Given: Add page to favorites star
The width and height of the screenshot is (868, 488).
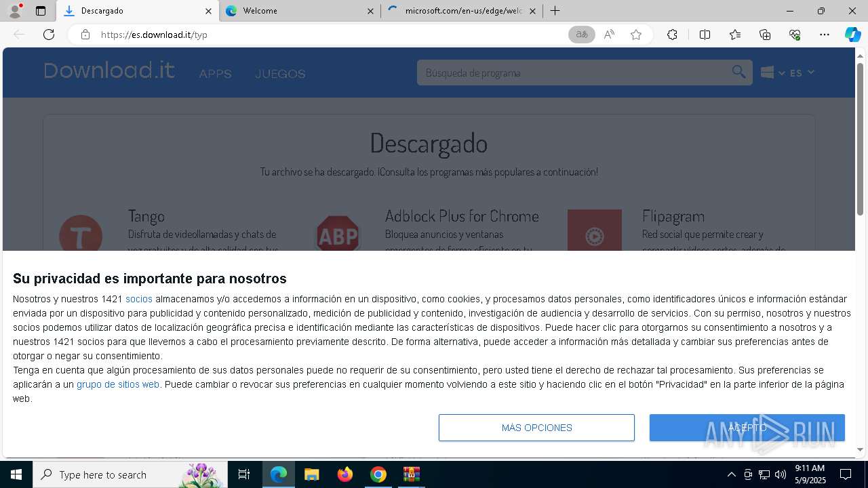Looking at the screenshot, I should [636, 35].
